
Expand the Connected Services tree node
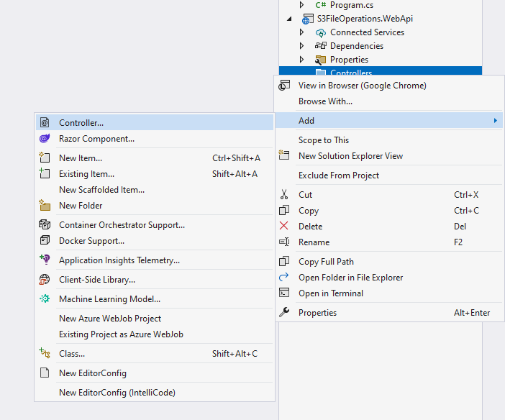[x=302, y=32]
